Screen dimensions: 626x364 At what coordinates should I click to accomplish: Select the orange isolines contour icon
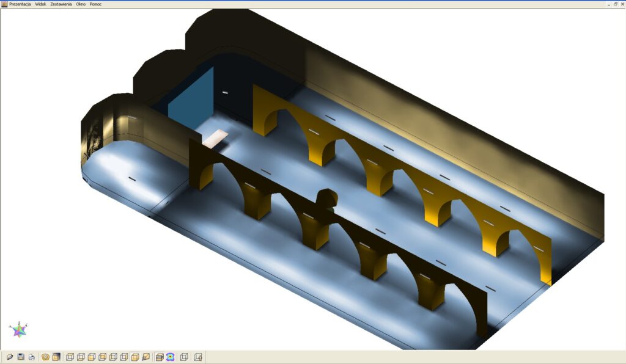(x=45, y=357)
